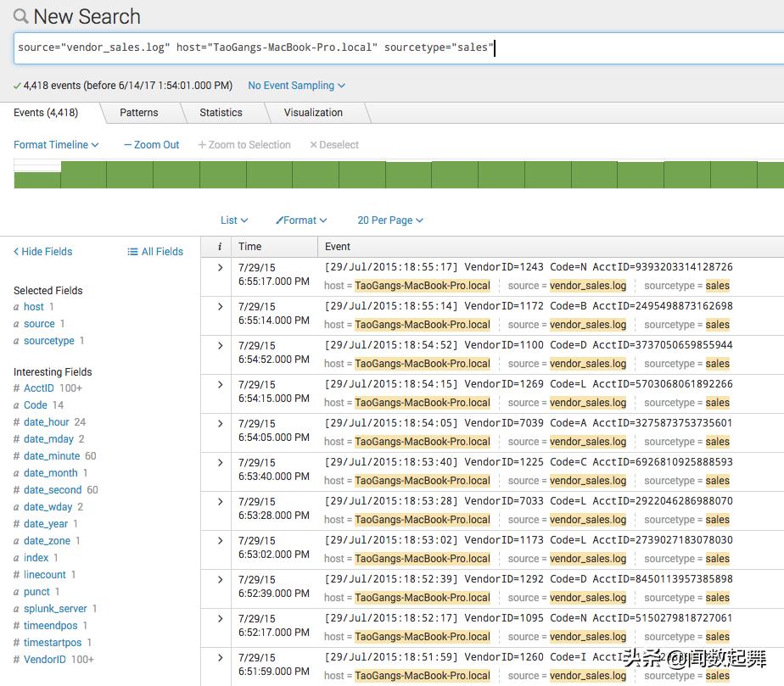Open the Format Timeline dropdown
This screenshot has width=784, height=686.
56,144
